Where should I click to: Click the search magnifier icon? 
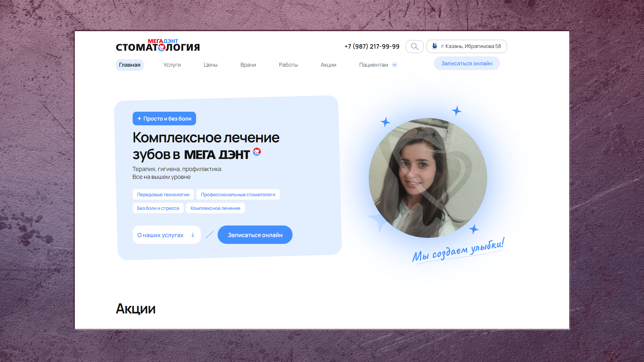[415, 47]
